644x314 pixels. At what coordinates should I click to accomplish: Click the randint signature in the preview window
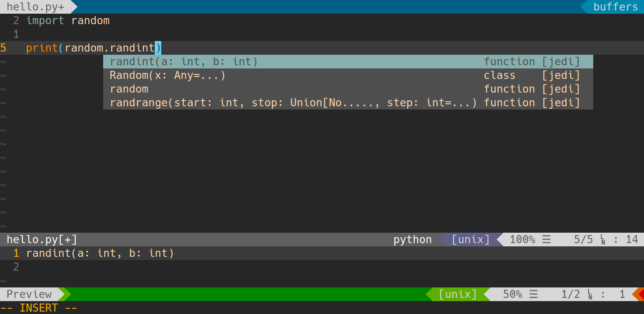coord(100,253)
